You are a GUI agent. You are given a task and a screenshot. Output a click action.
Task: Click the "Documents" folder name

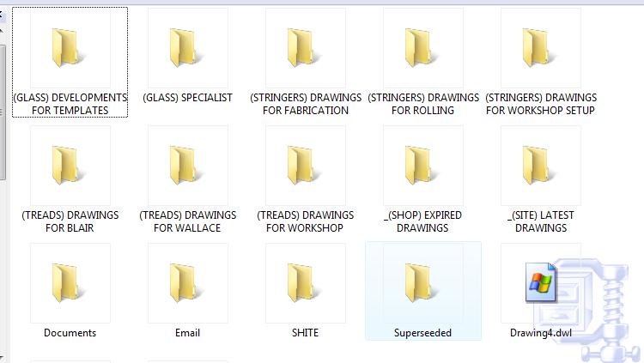coord(70,333)
